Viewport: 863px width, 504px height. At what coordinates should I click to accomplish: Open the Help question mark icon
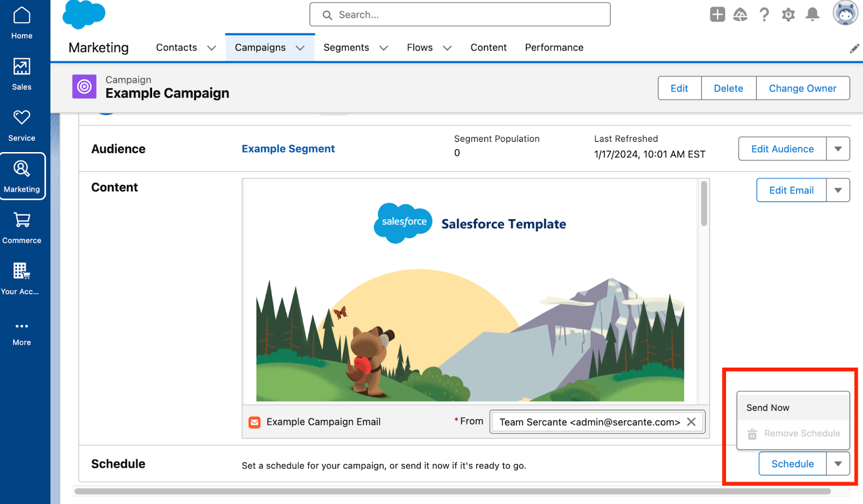coord(764,15)
